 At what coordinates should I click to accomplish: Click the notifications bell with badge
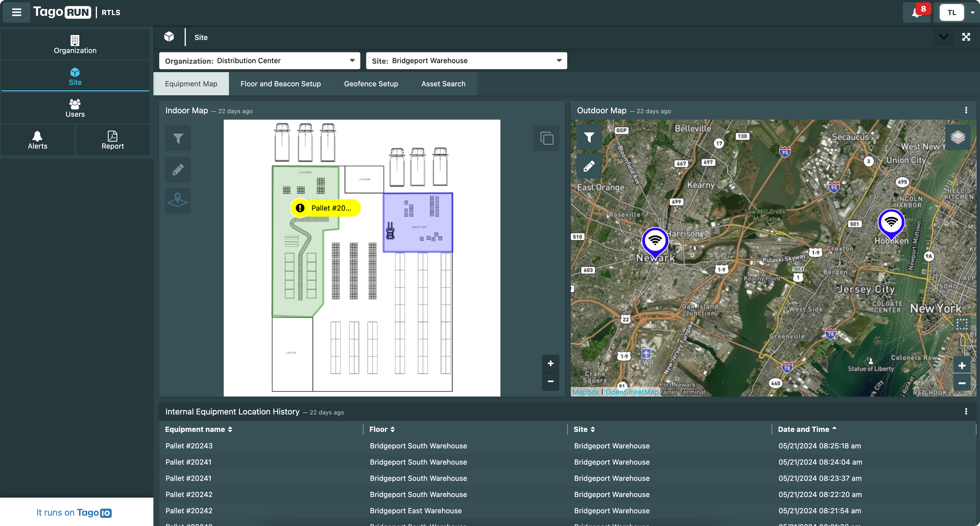click(916, 12)
